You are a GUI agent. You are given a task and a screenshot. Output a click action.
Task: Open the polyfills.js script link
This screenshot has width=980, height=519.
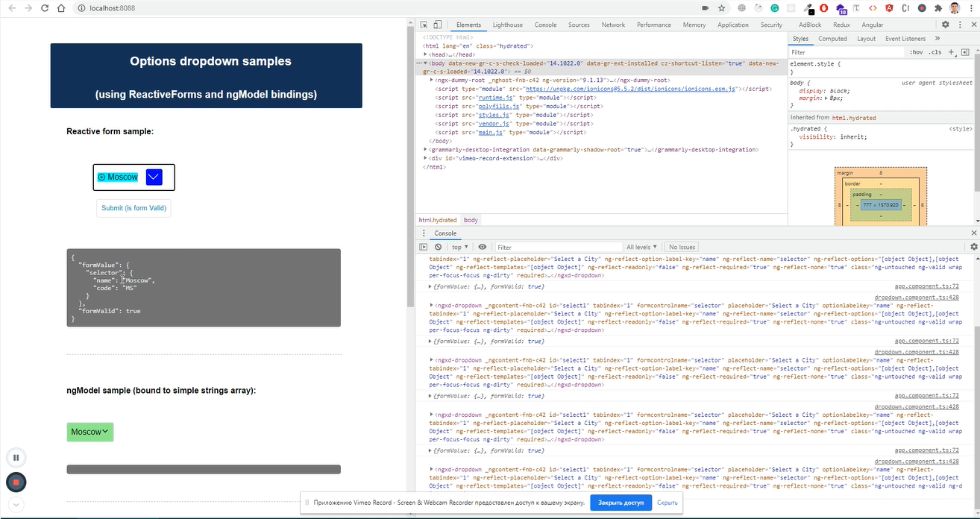coord(500,107)
